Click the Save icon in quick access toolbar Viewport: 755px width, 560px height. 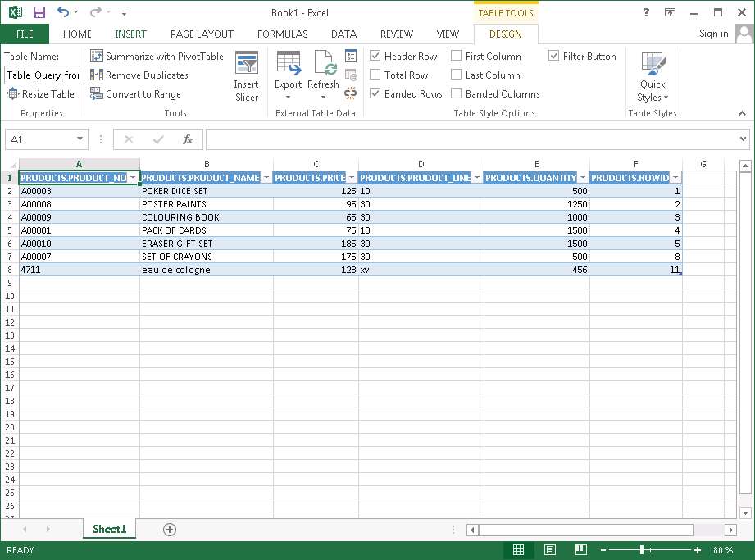tap(39, 12)
